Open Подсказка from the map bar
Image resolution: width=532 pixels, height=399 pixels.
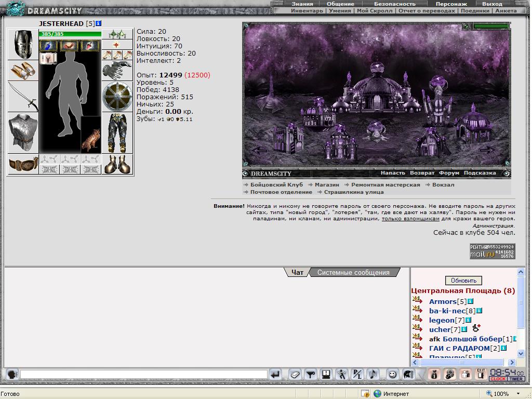tap(480, 172)
